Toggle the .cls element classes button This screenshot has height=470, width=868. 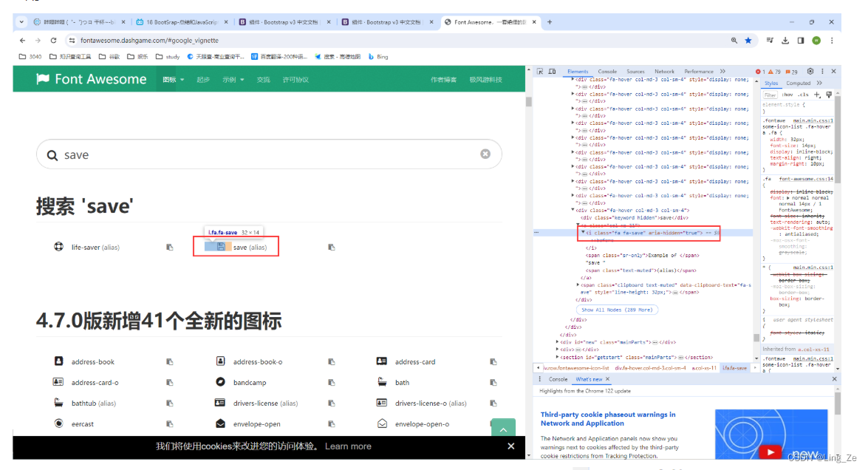click(803, 95)
